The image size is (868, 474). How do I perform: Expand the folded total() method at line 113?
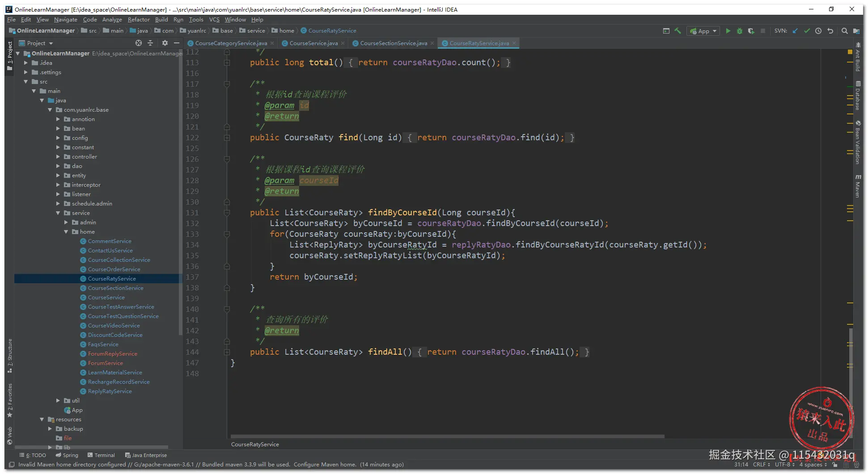click(x=227, y=63)
